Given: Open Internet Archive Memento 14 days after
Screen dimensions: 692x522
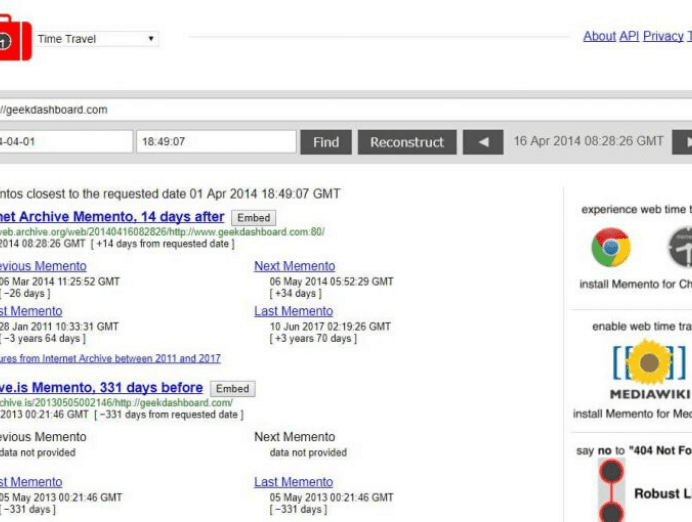Looking at the screenshot, I should coord(112,217).
